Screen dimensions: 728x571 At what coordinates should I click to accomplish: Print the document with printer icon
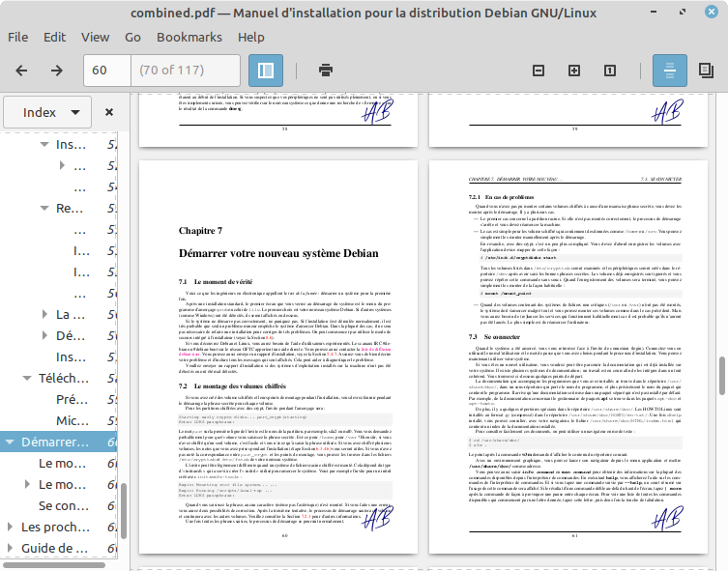[326, 71]
